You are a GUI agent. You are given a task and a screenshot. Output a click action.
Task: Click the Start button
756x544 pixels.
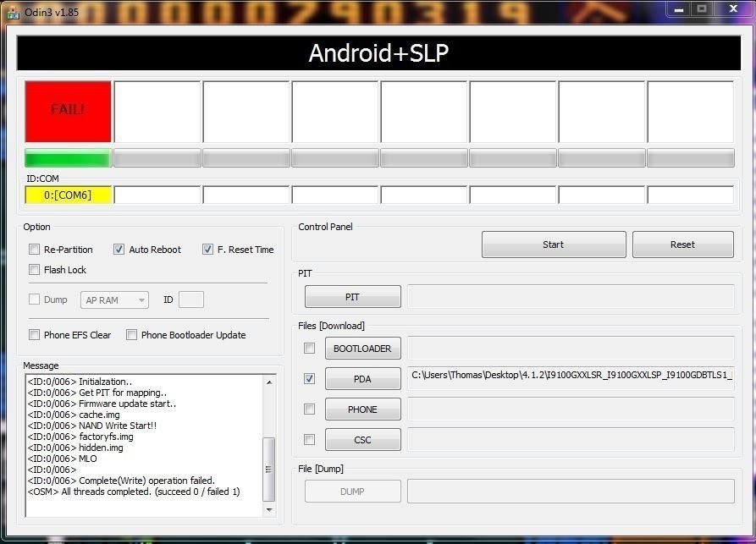(554, 245)
